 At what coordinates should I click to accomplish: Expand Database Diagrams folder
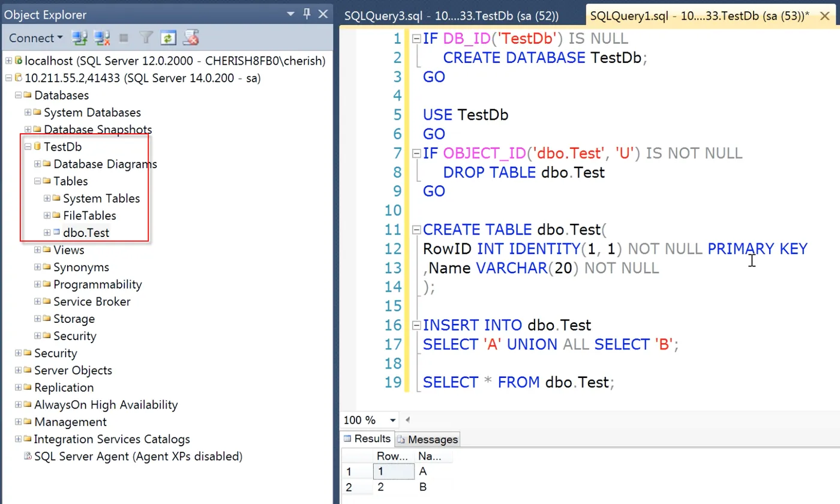(37, 164)
